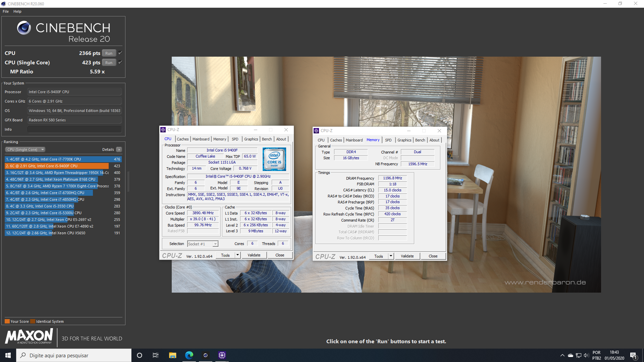
Task: Switch to Caches tab in left CPU-Z
Action: click(x=183, y=139)
